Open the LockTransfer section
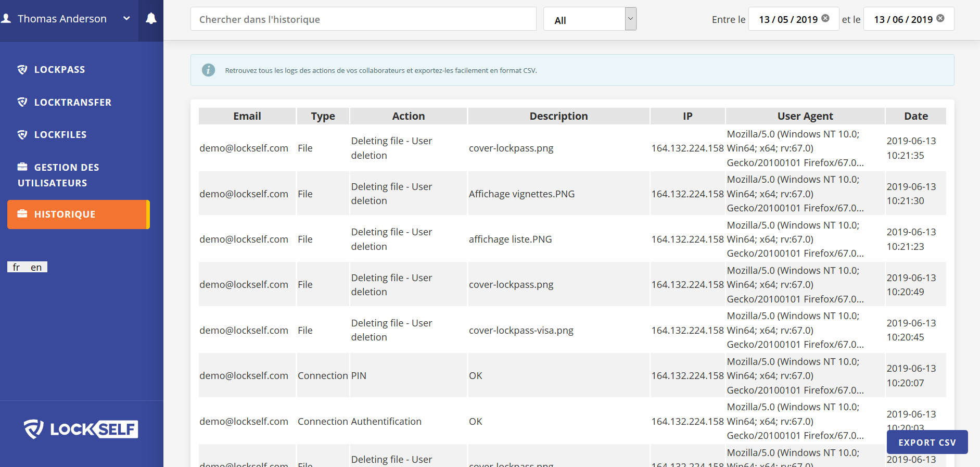The width and height of the screenshot is (980, 467). [x=72, y=103]
